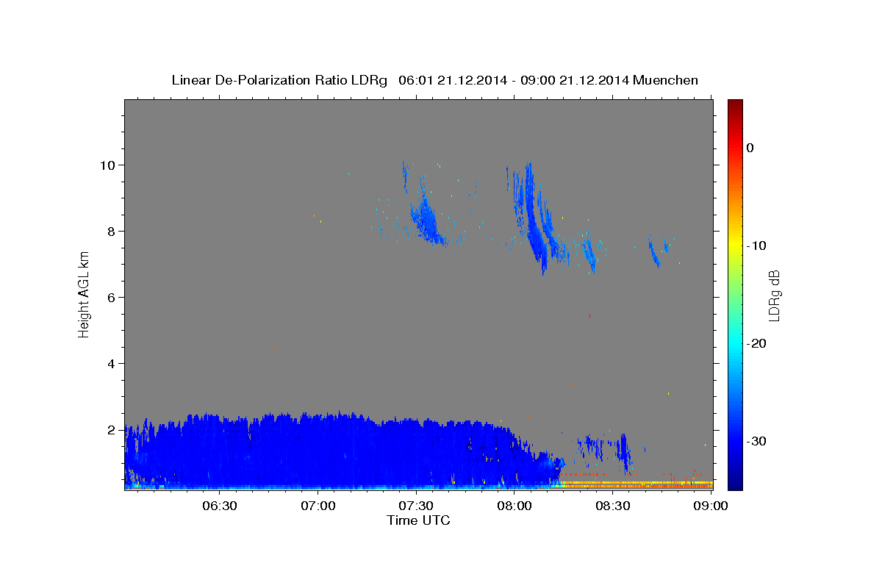882x588 pixels.
Task: Click the height tick label 2
Action: click(113, 429)
